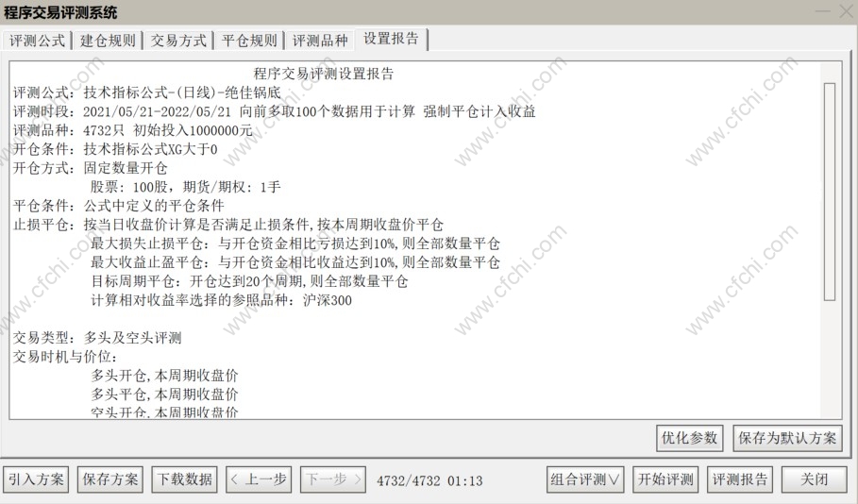Click the greyed 下一步 button
This screenshot has width=858, height=504.
tap(332, 479)
